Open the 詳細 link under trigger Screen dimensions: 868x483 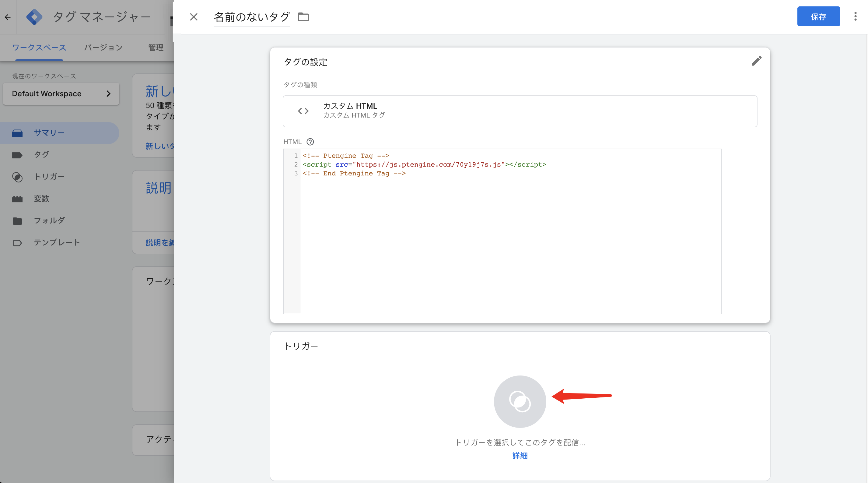[520, 456]
